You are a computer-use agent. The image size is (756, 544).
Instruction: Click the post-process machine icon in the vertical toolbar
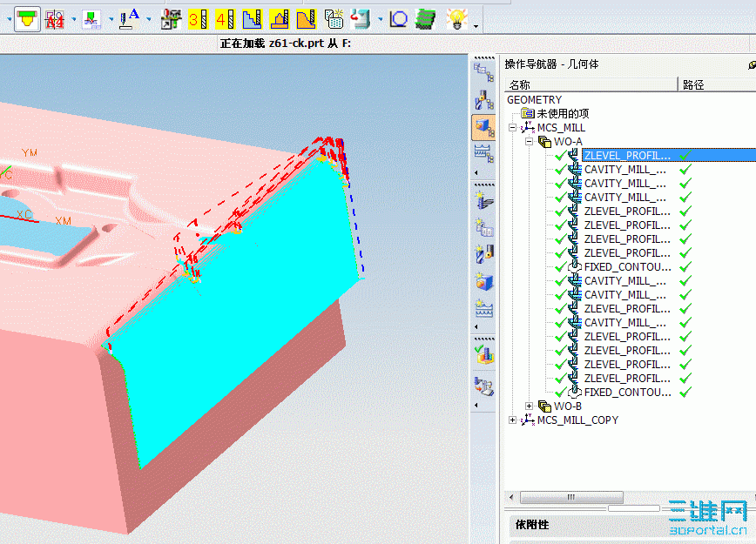click(x=483, y=386)
